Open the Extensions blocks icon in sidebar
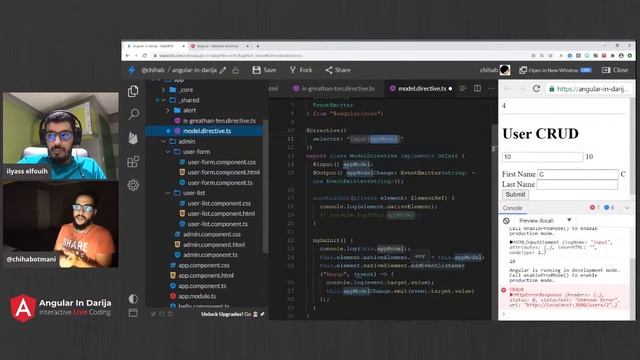 click(133, 162)
